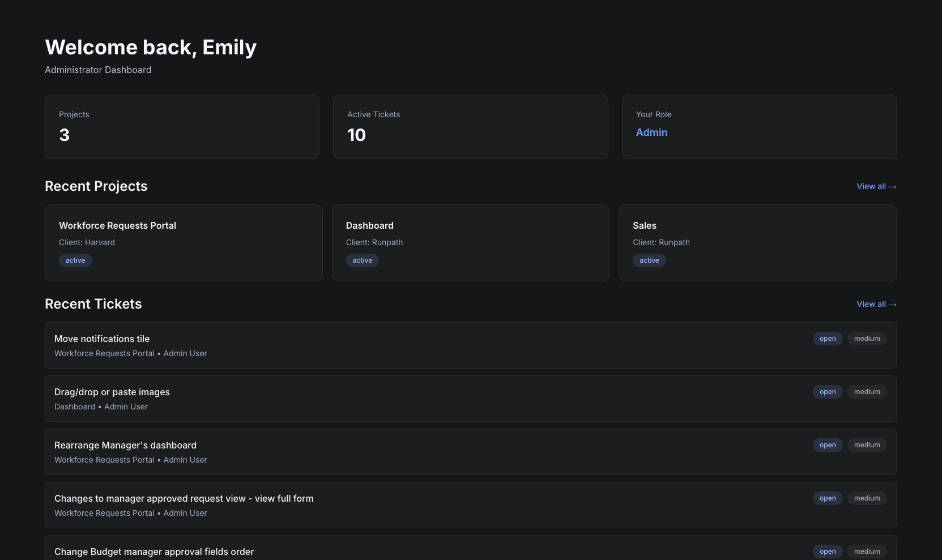Click active badge on Workforce Requests Portal card
The image size is (942, 560).
point(75,260)
